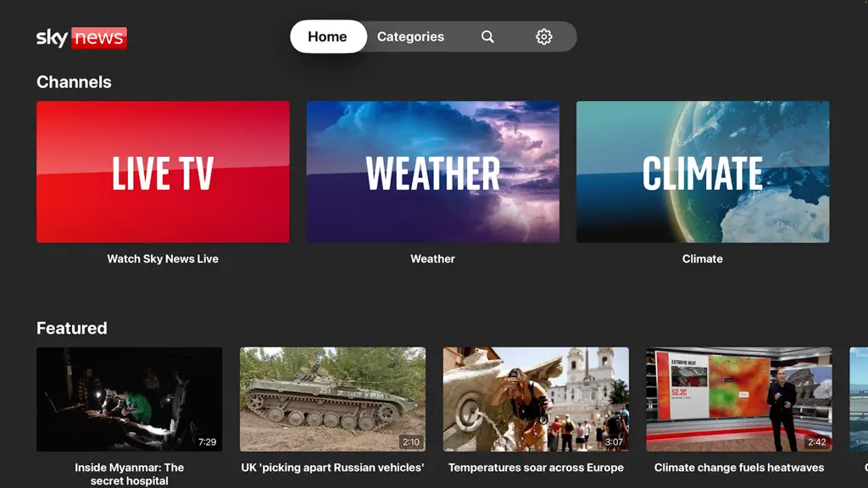Viewport: 868px width, 488px height.
Task: Open the Live TV channel tile
Action: tap(163, 171)
